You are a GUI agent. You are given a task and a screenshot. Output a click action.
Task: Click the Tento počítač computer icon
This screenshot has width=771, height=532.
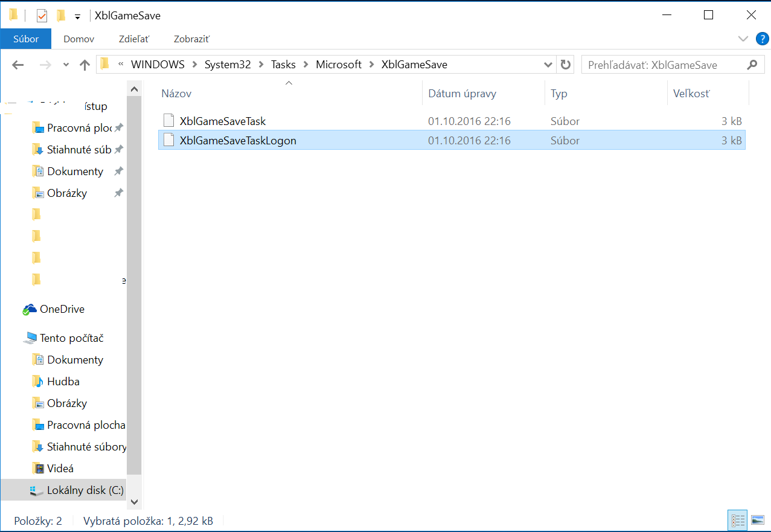coord(30,338)
